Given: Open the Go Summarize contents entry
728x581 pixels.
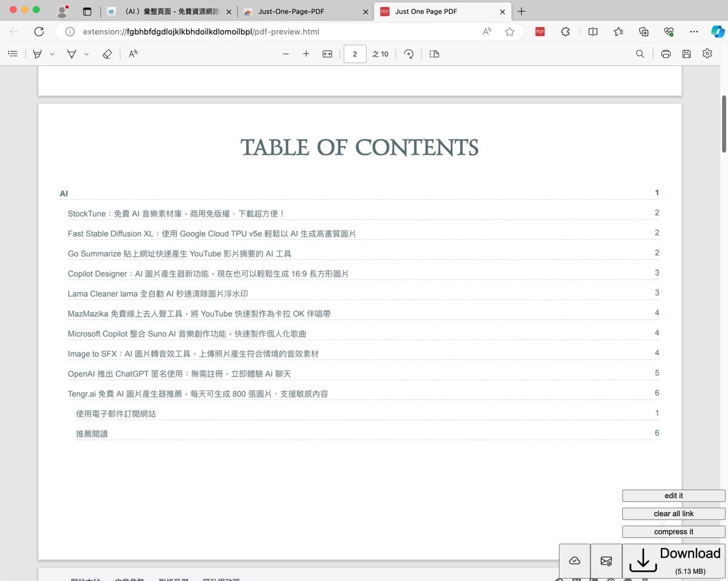Looking at the screenshot, I should [x=363, y=254].
